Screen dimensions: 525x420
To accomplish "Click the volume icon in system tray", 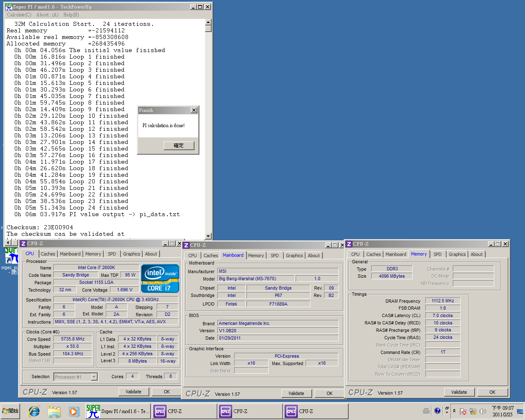I will 483,411.
